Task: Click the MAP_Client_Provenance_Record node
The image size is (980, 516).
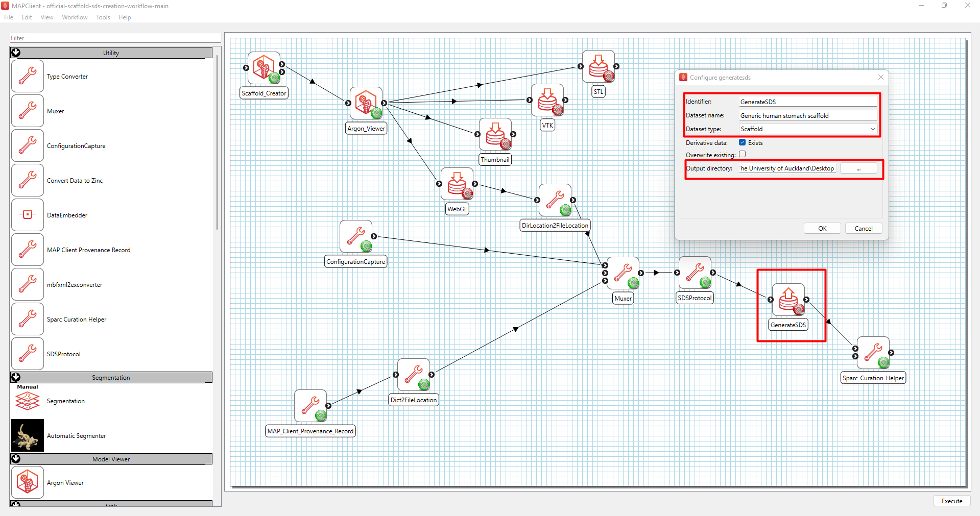Action: 310,406
